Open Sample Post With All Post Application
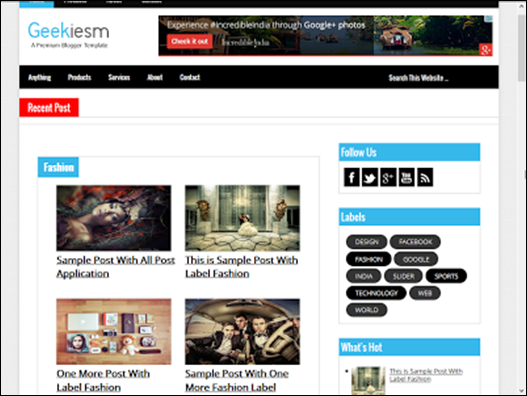 116,267
